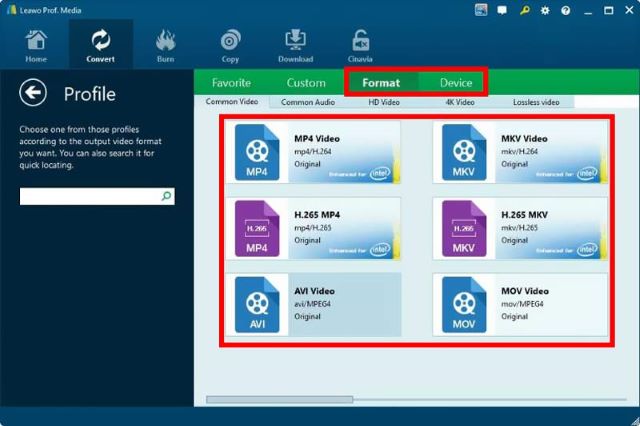Viewport: 640px width, 426px height.
Task: Click the H.265 MKV title text
Action: pos(524,215)
